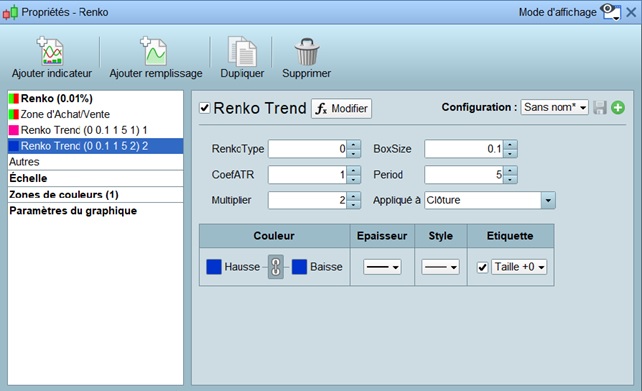Viewport: 642px width, 391px height.
Task: Uncheck the Renko Trend checkbox
Action: pyautogui.click(x=204, y=108)
